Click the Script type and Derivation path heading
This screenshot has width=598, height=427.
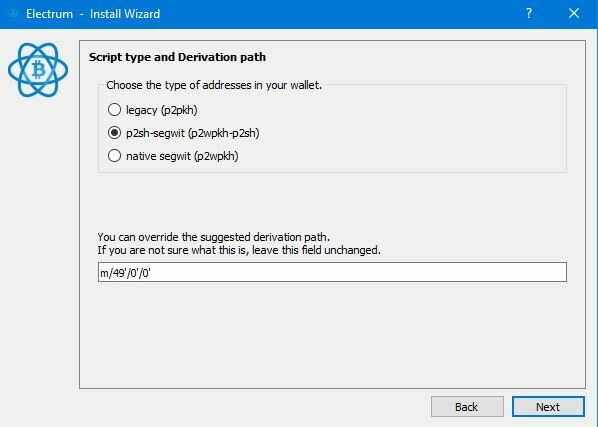pos(177,57)
